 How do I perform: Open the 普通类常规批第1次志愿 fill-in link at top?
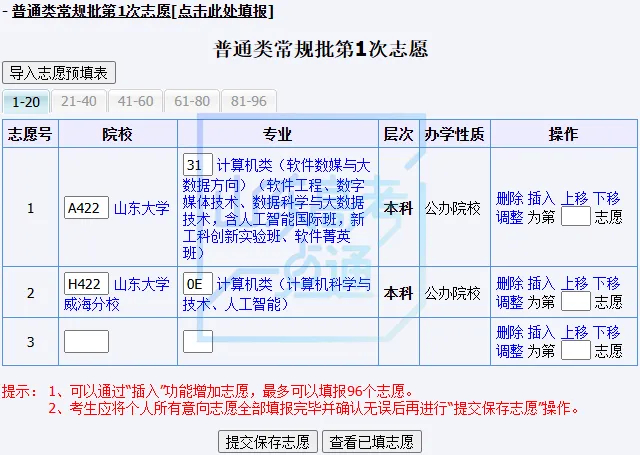(x=142, y=11)
